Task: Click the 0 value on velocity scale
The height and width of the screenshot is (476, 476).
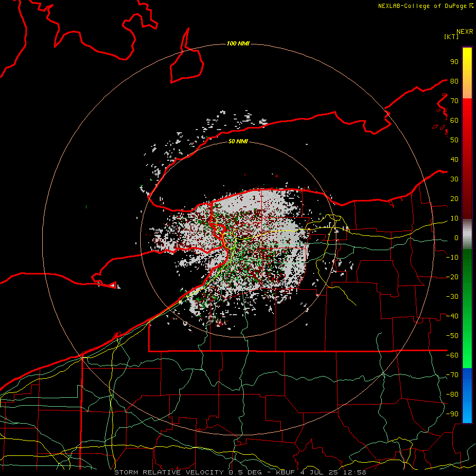Action: 456,238
